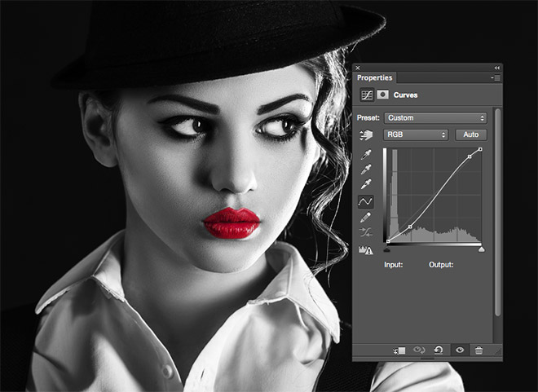The image size is (538, 392).
Task: Select the top-right curve endpoint
Action: (480, 149)
